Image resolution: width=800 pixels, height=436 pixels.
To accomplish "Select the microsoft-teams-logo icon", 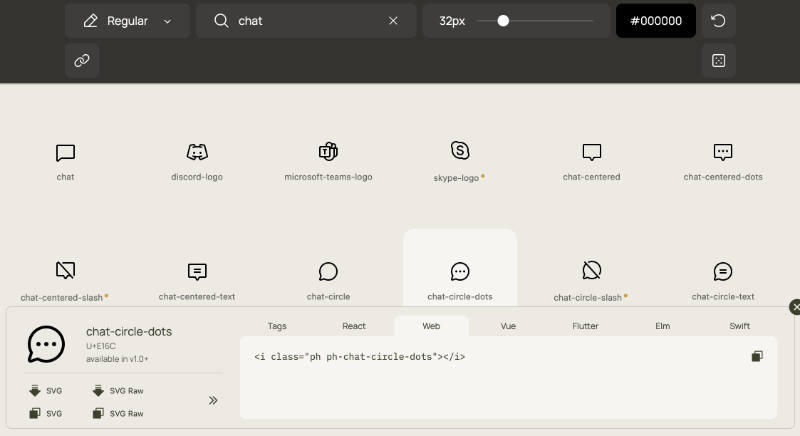I will click(328, 151).
